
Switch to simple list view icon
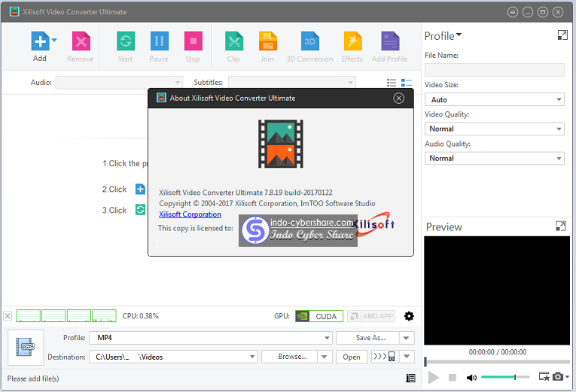tap(392, 83)
